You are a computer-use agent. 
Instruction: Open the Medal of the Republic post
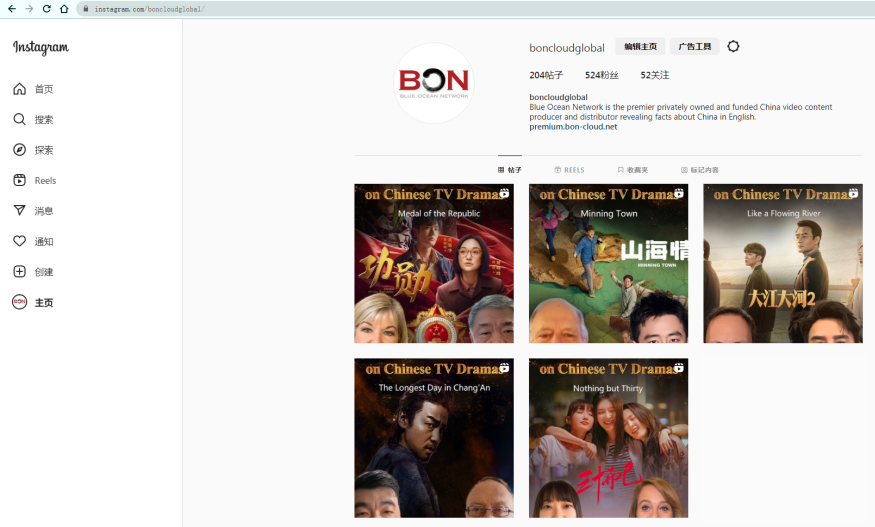pos(434,263)
